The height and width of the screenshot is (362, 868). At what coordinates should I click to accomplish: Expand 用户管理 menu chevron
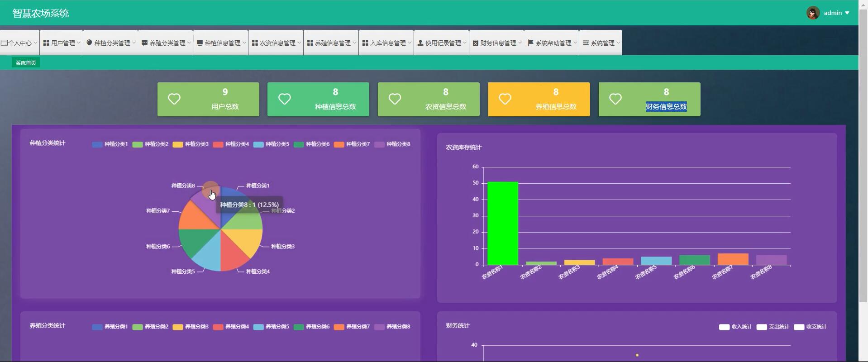(79, 43)
